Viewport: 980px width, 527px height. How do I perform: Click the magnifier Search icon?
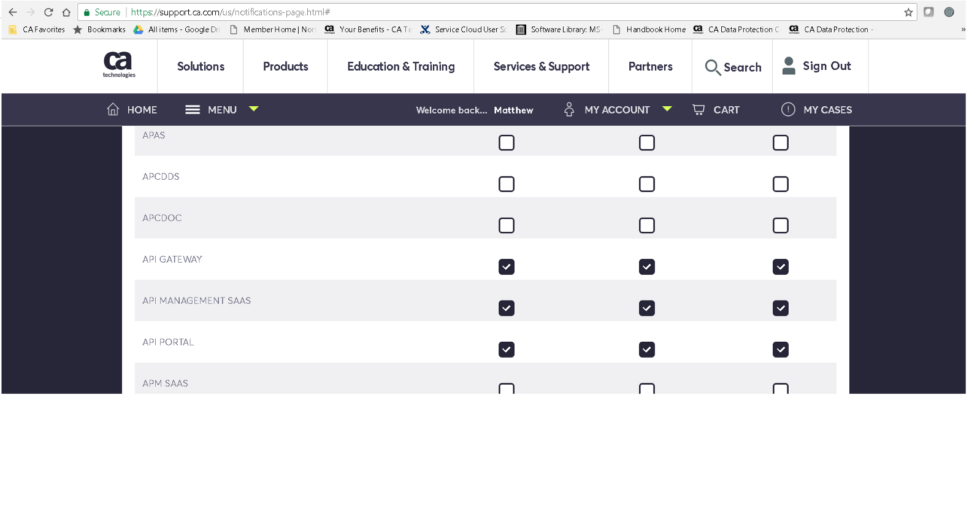713,67
